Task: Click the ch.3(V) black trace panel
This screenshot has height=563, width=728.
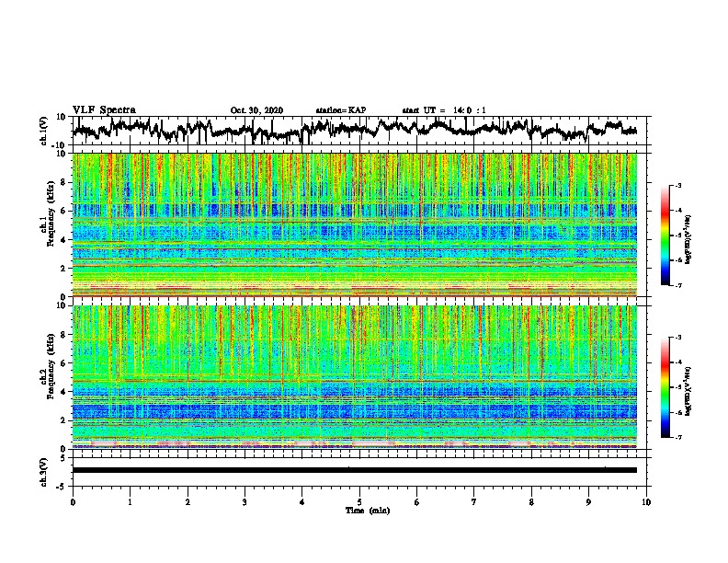Action: (359, 472)
